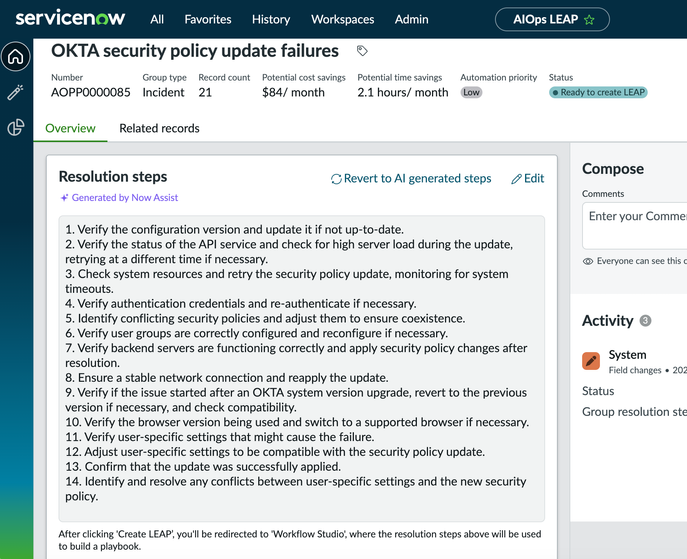Screen dimensions: 687x559
Task: Open the History menu
Action: [x=271, y=19]
